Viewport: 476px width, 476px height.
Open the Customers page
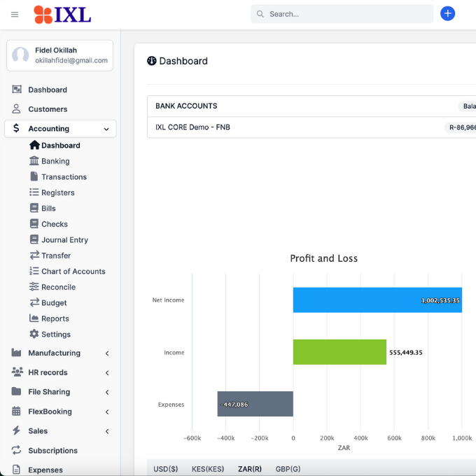click(x=48, y=109)
